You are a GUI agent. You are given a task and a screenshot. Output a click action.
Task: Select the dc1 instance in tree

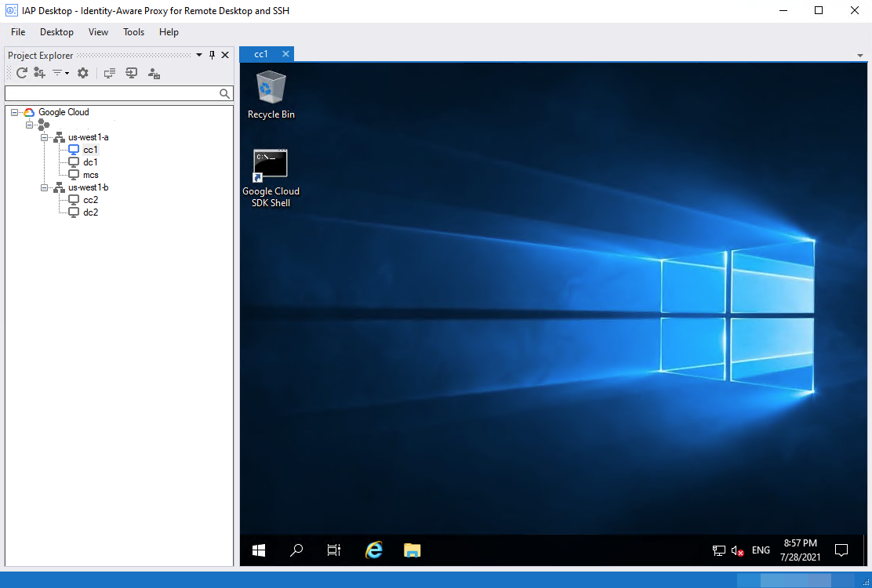click(90, 162)
